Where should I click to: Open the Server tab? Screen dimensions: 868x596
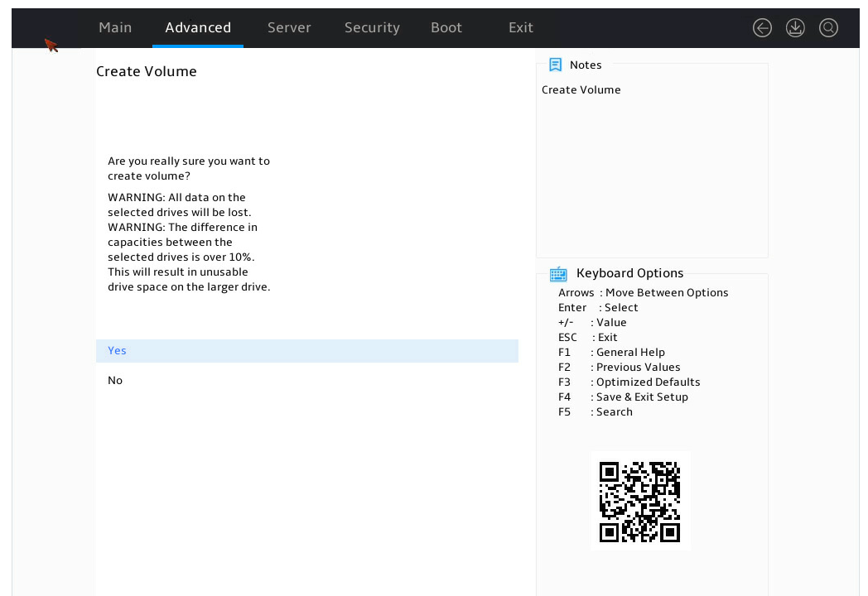(x=289, y=27)
